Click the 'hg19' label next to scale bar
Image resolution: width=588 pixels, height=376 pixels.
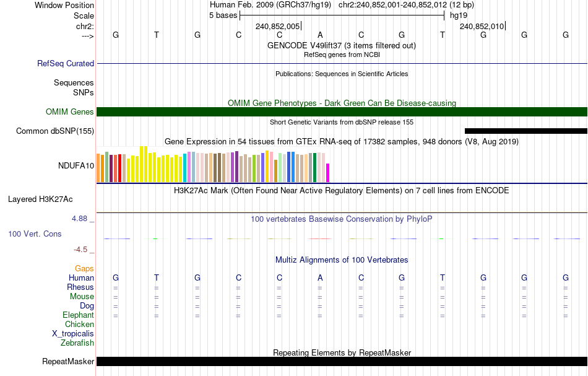[x=459, y=15]
